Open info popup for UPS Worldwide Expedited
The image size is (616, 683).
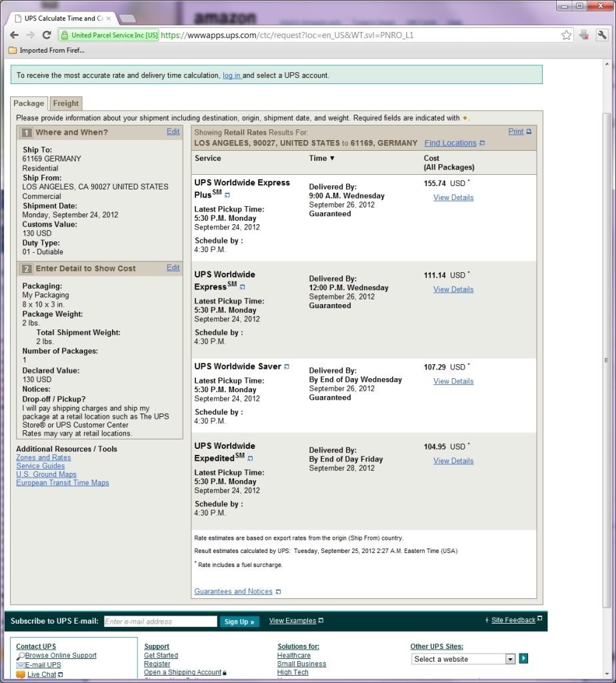coord(250,458)
